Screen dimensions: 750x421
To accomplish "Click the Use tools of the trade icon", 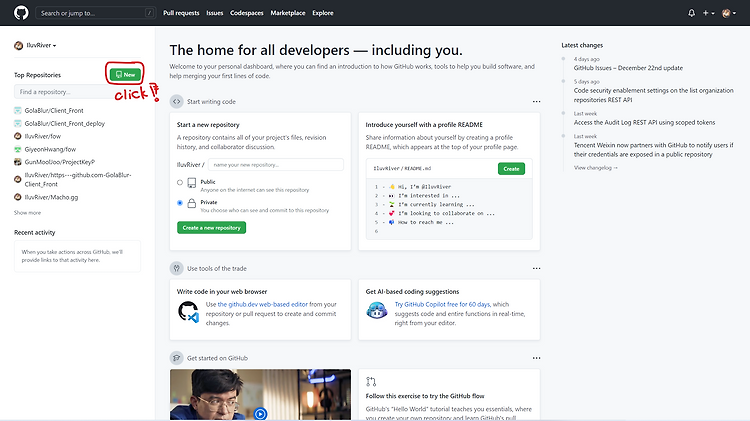I will tap(176, 268).
